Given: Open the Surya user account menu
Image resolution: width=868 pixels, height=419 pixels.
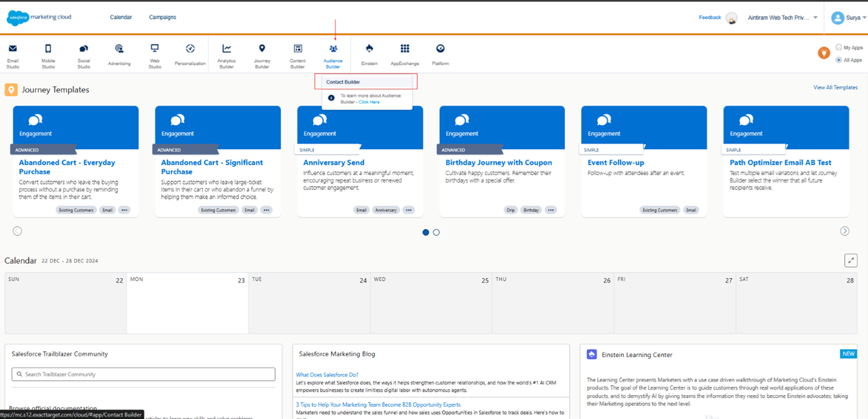Looking at the screenshot, I should pos(848,18).
